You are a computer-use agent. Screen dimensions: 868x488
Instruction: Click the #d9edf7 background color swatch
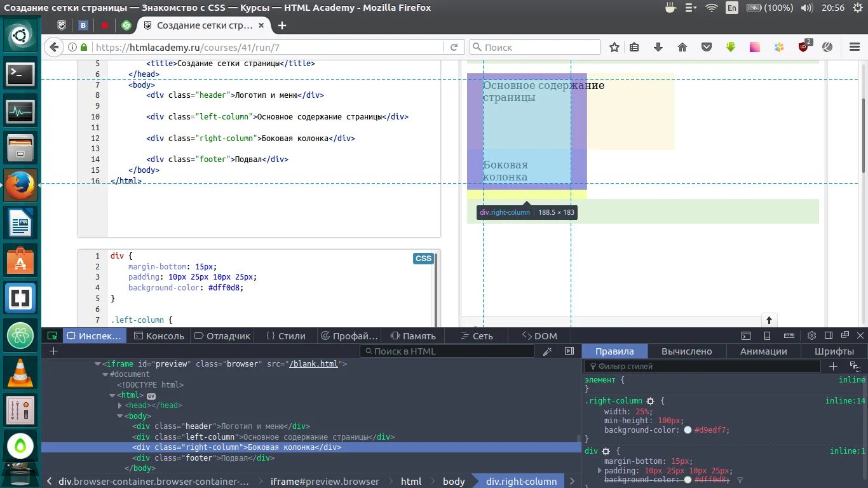[688, 430]
